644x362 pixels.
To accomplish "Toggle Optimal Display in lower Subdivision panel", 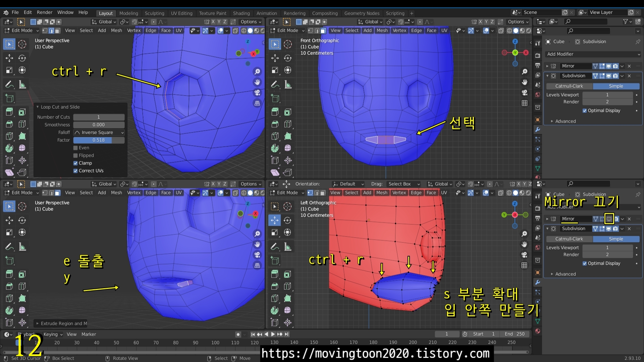I will pyautogui.click(x=585, y=263).
